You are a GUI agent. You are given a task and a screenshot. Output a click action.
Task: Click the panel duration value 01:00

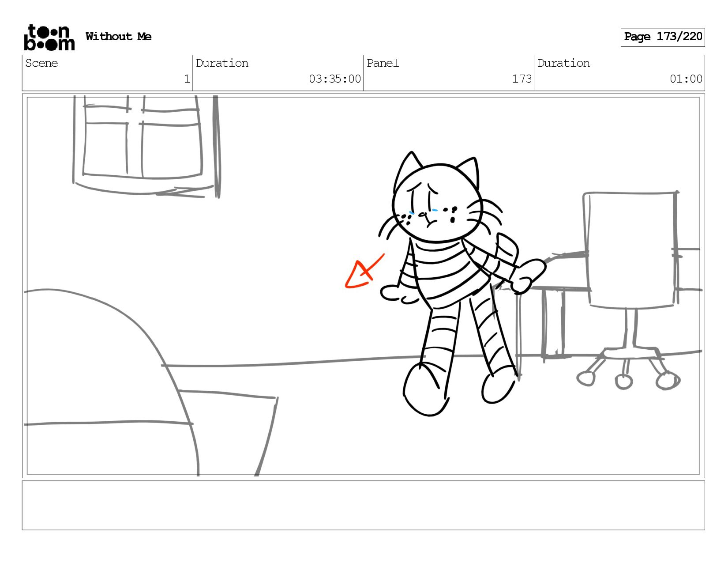point(686,79)
